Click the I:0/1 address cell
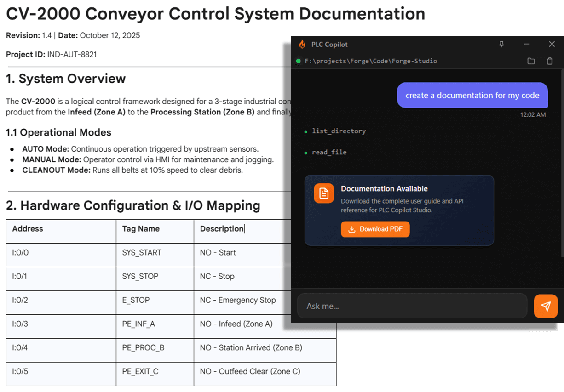This screenshot has height=392, width=564. 61,279
